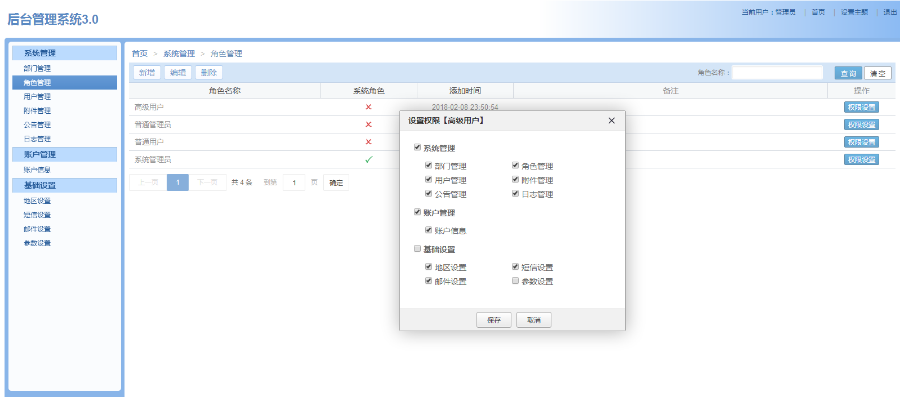Uncheck the 账户管理 parent checkbox

click(x=417, y=212)
